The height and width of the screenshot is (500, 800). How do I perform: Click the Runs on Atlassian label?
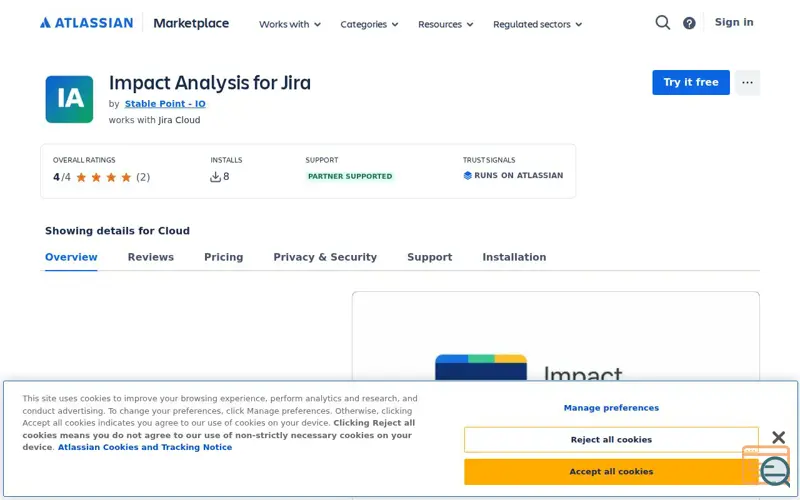(x=518, y=176)
